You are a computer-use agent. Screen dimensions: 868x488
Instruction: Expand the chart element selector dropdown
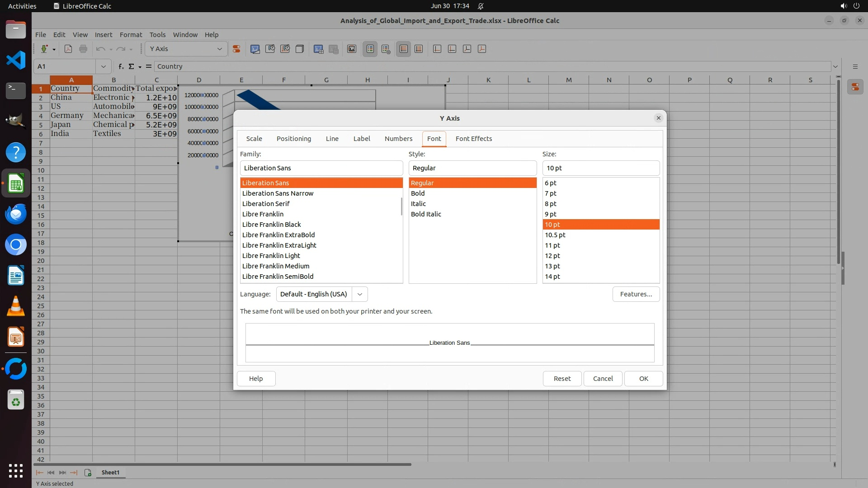click(x=220, y=49)
